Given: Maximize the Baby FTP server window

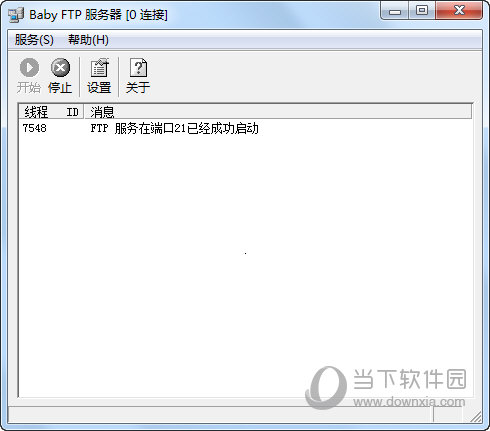Looking at the screenshot, I should [x=422, y=11].
